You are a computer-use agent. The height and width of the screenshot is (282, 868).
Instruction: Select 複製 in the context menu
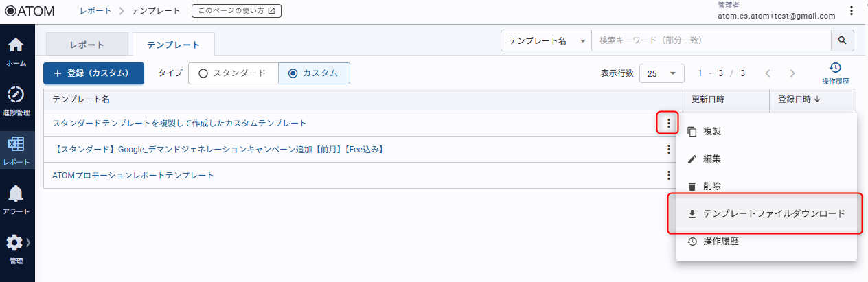click(711, 131)
